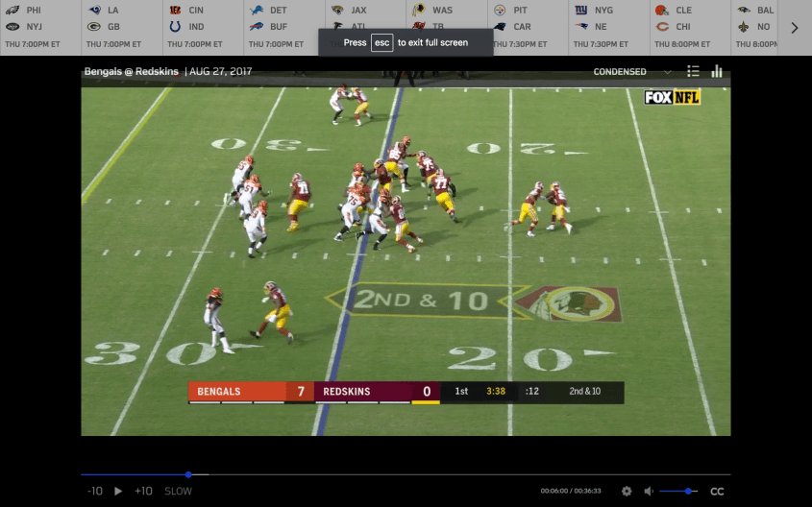Viewport: 812px width, 507px height.
Task: Open the play list icon
Action: click(693, 71)
